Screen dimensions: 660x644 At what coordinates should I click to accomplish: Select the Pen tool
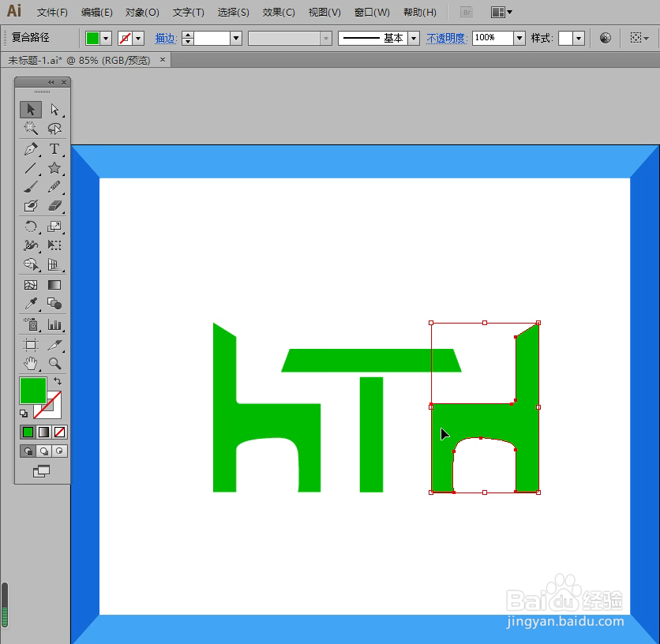point(31,149)
